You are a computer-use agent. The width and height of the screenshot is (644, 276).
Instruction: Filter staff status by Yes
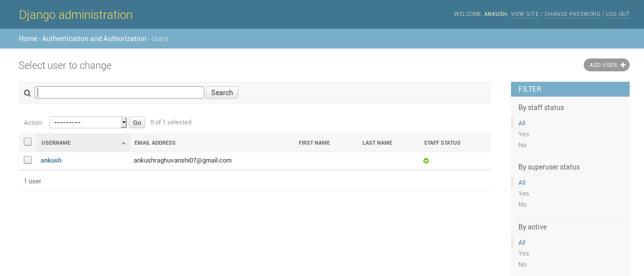click(524, 134)
